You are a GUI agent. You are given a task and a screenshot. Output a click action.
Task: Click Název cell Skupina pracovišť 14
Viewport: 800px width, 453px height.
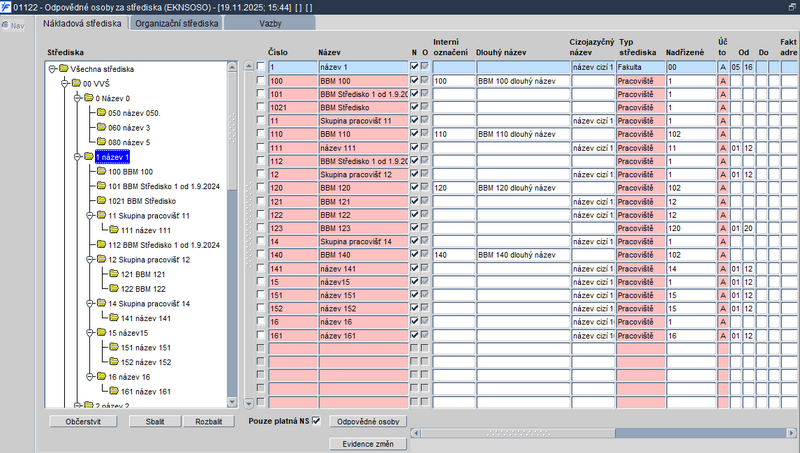[363, 241]
